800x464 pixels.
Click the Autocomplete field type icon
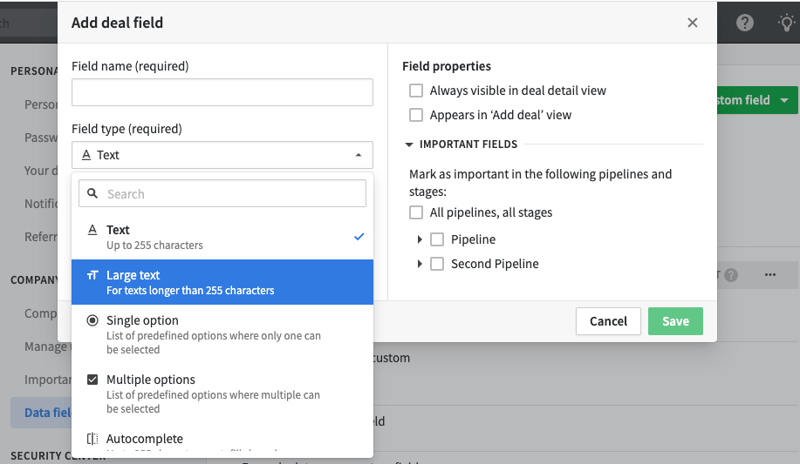pyautogui.click(x=92, y=439)
